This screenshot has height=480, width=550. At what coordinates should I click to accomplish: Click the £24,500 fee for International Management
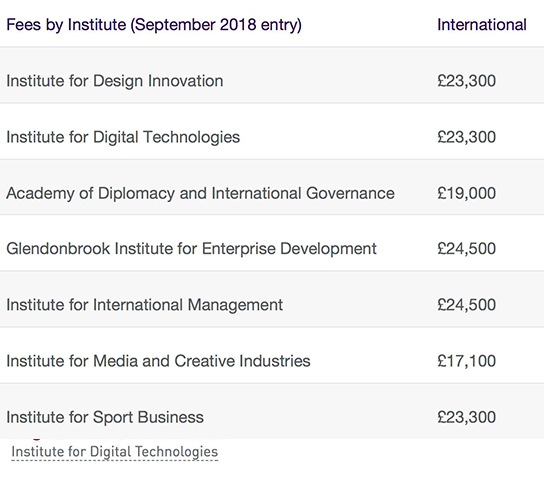pos(467,305)
